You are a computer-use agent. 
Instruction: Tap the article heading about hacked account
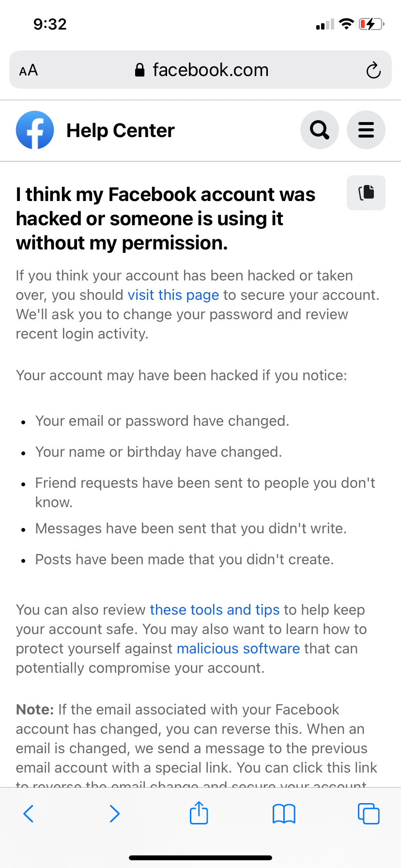tap(166, 218)
